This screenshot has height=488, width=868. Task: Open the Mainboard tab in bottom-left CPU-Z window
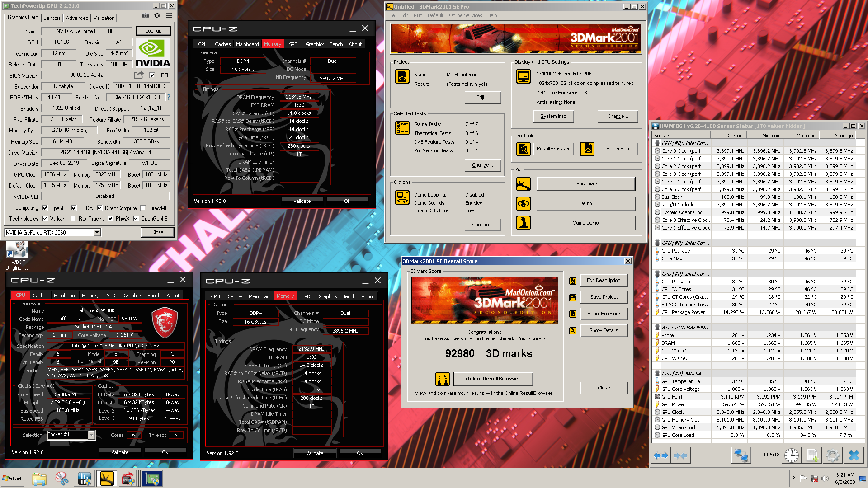[x=65, y=296]
